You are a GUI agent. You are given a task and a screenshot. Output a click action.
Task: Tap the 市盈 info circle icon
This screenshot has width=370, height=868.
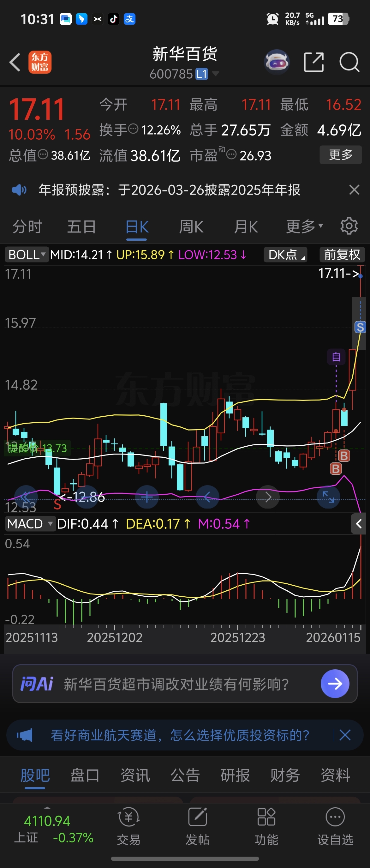pyautogui.click(x=231, y=155)
